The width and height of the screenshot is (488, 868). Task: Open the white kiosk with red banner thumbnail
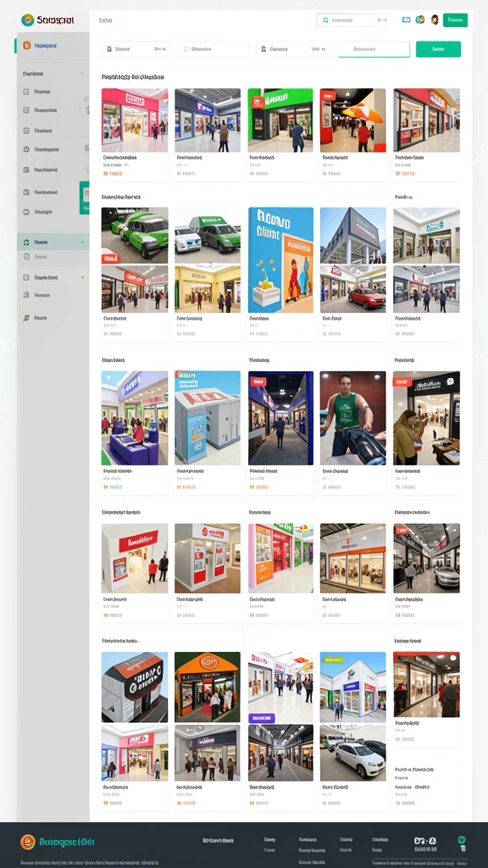tap(135, 558)
